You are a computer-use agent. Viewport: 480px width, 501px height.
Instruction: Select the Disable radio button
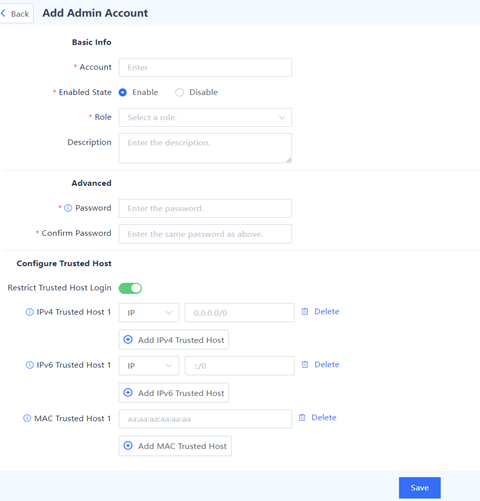coord(179,92)
